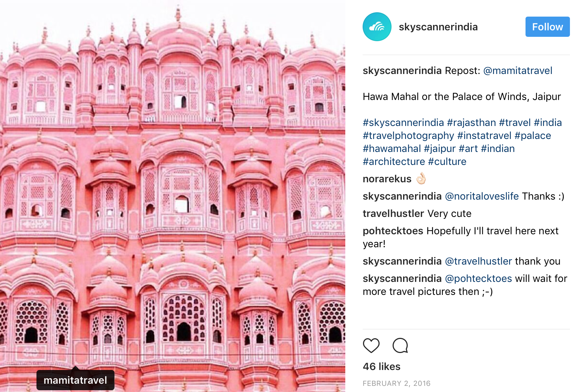The image size is (575, 392).
Task: Like the post with the heart icon
Action: coord(371,345)
